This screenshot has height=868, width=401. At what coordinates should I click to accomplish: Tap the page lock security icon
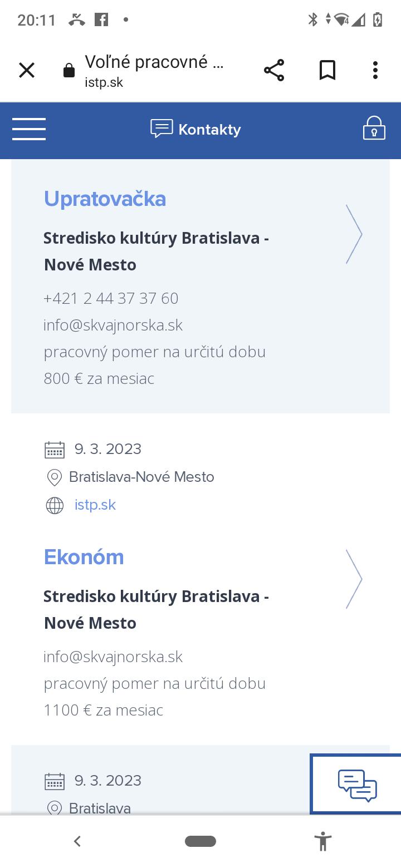coord(69,71)
